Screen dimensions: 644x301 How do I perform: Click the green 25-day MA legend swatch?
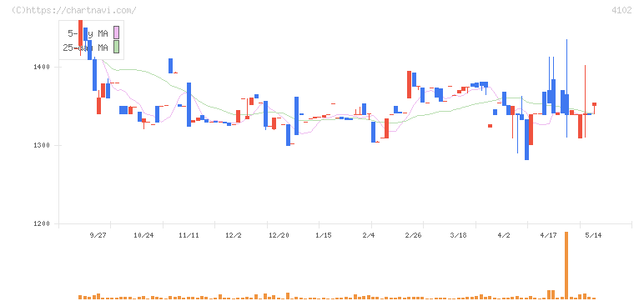[116, 48]
